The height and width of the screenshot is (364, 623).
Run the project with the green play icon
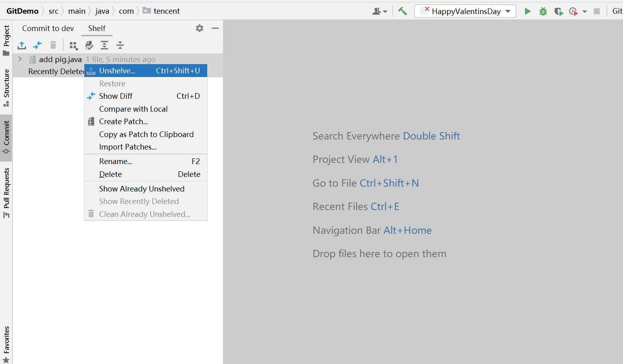click(x=527, y=11)
